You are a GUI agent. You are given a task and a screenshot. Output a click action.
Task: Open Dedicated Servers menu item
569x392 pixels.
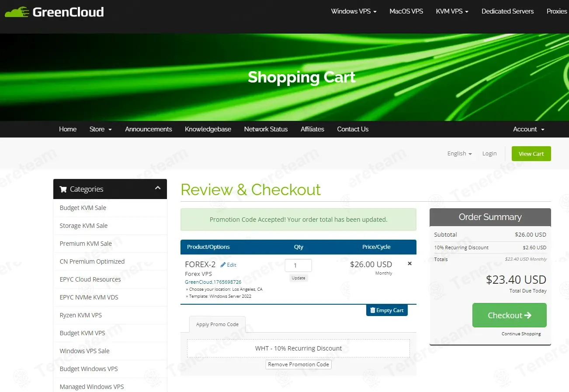tap(507, 11)
